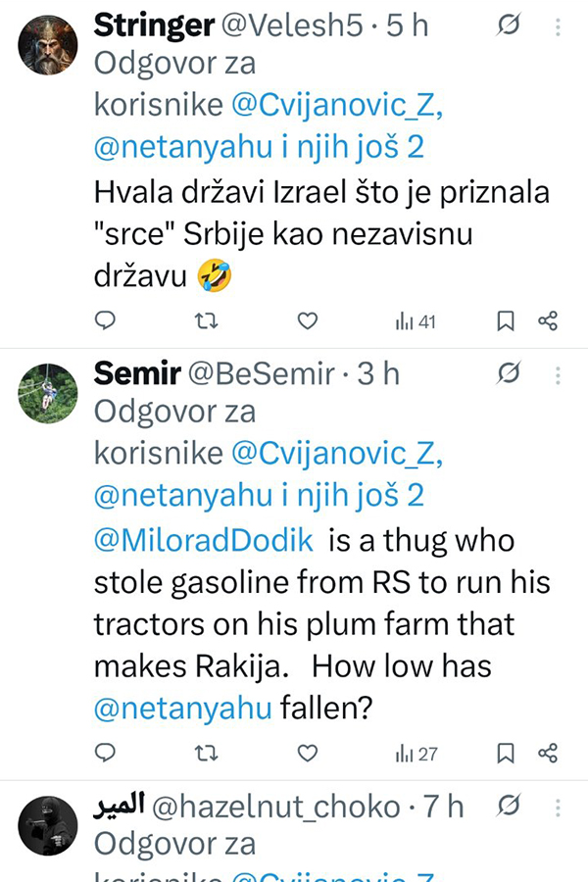
Task: View analytics showing 41 views
Action: [415, 321]
